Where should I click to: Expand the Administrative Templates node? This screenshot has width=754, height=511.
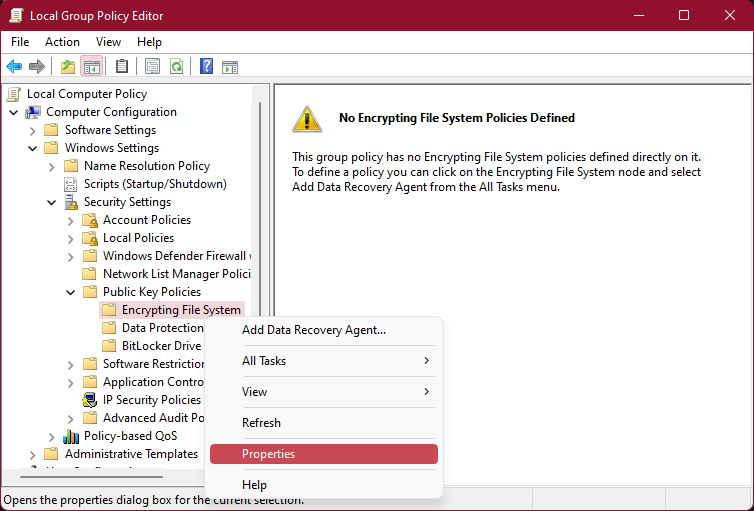(x=33, y=455)
